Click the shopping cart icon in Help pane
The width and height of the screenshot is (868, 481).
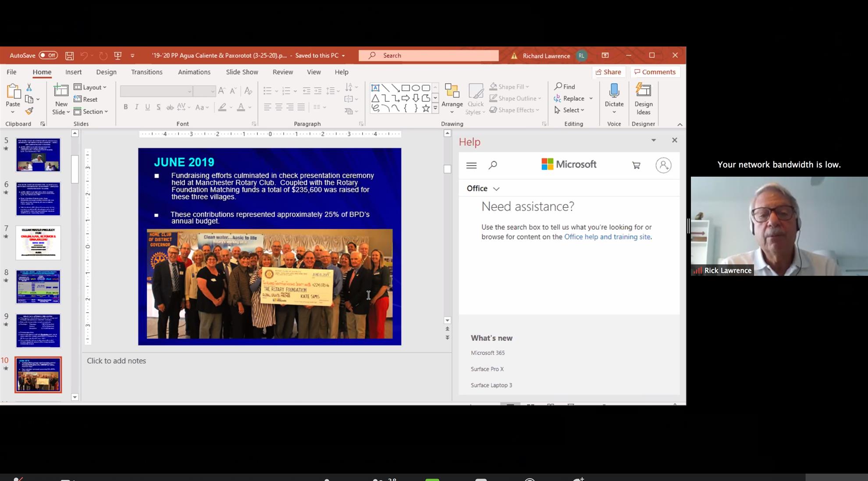(x=636, y=165)
